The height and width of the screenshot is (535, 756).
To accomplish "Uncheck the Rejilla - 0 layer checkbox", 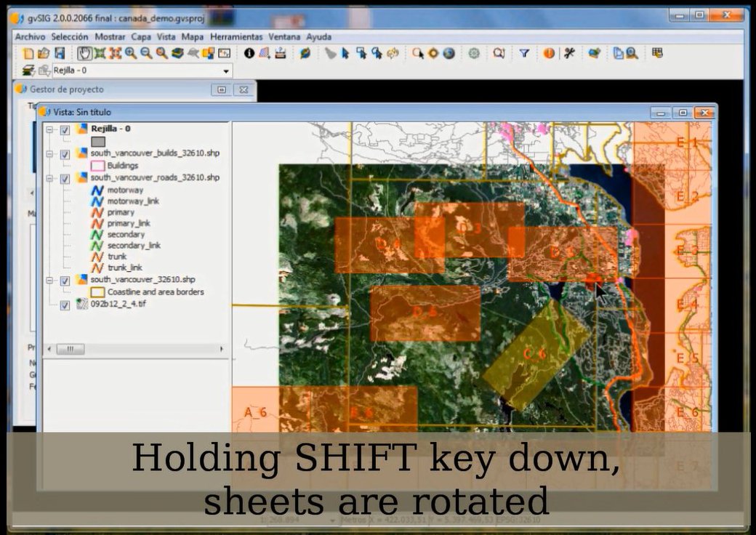I will point(65,129).
